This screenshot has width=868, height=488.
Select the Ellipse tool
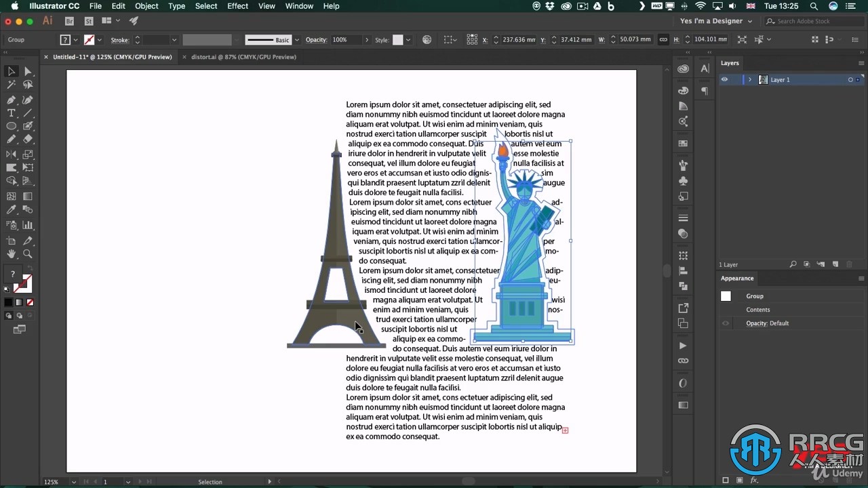pyautogui.click(x=12, y=126)
